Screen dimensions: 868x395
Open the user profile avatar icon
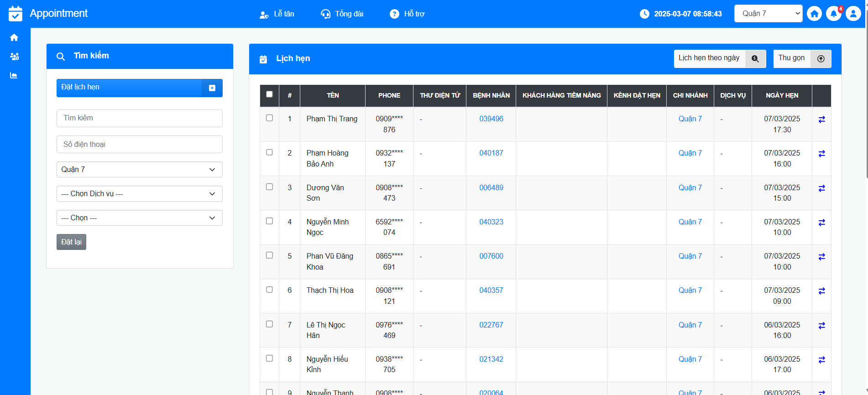853,14
